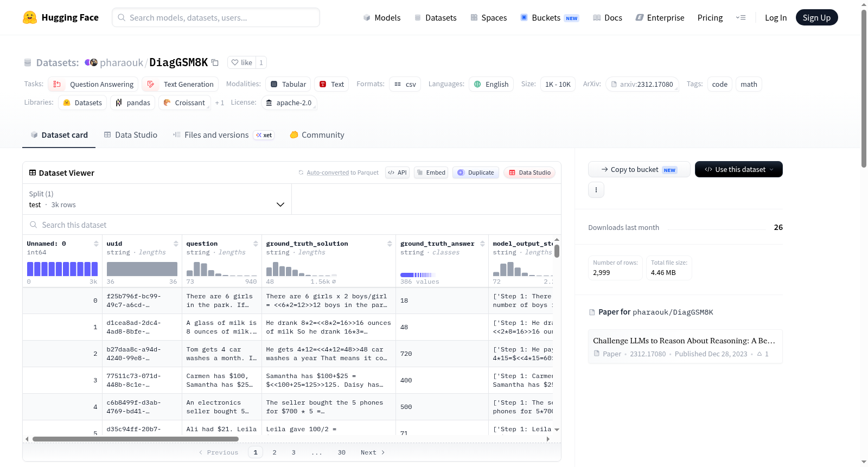868x467 pixels.
Task: Expand the Split test dropdown
Action: click(x=157, y=199)
